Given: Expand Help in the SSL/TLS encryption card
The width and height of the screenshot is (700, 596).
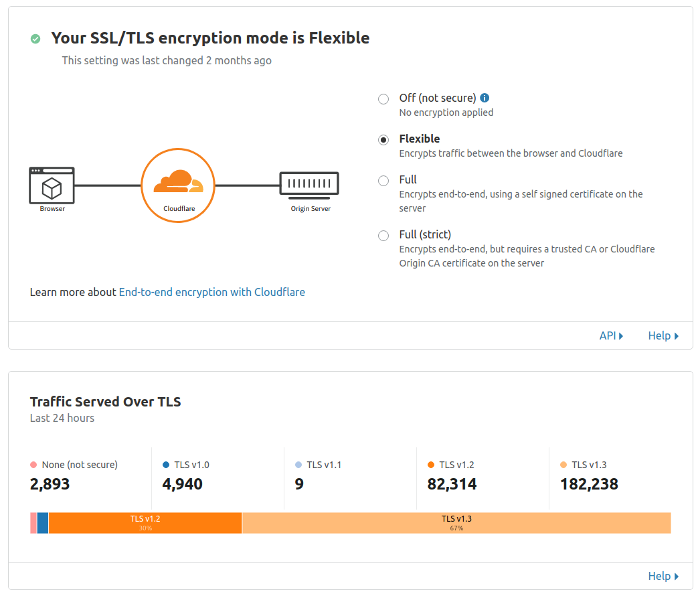Looking at the screenshot, I should 663,336.
